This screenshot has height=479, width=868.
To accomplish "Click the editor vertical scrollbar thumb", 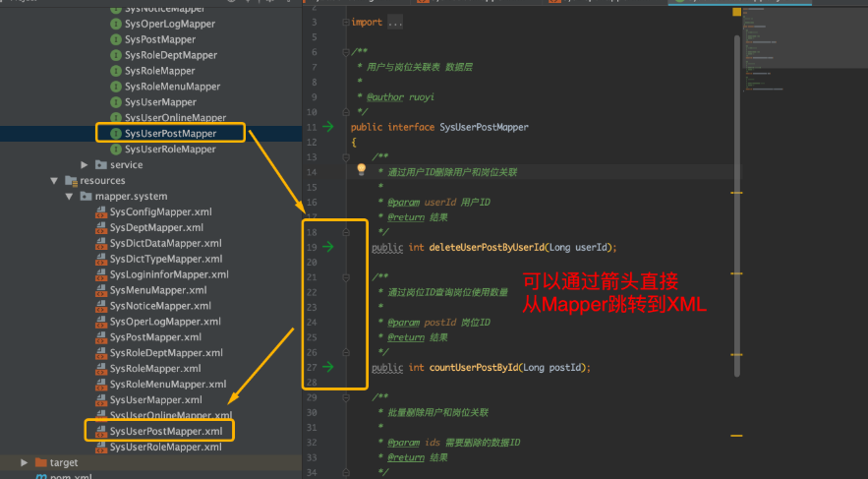I will coord(737,205).
